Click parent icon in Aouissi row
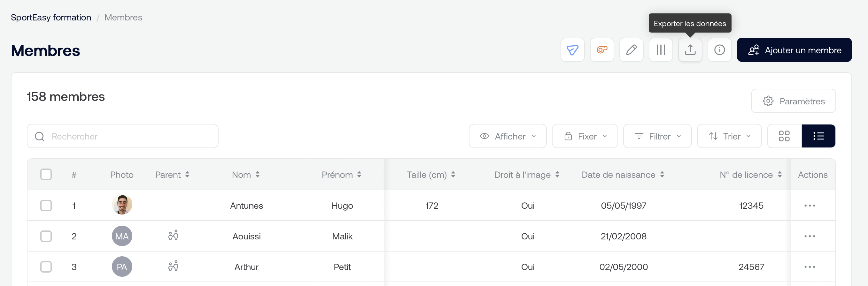This screenshot has width=868, height=286. coord(173,235)
